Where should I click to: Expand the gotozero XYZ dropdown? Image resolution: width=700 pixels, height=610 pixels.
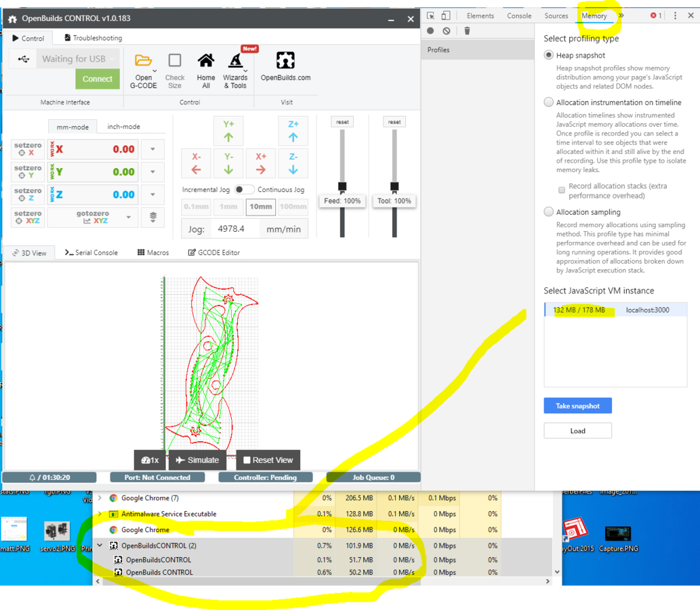click(x=129, y=218)
